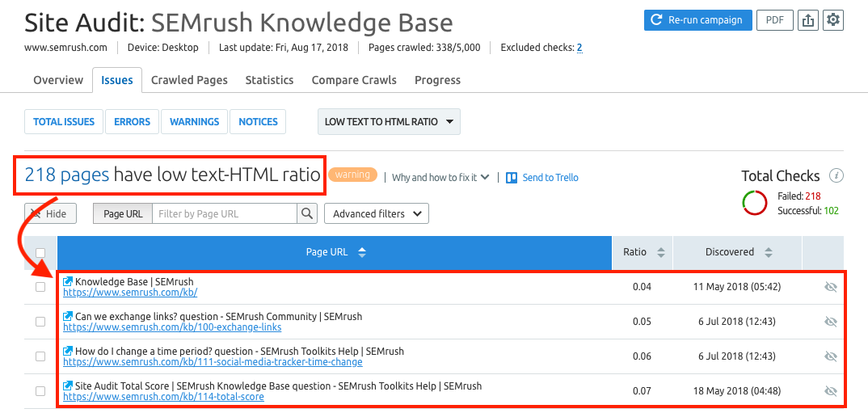The width and height of the screenshot is (868, 413).
Task: Click ratio value 0.07
Action: [x=643, y=391]
